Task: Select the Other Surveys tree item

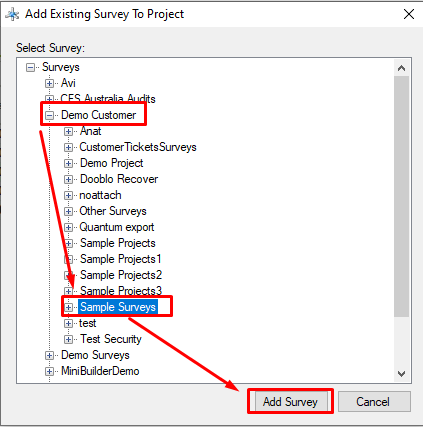Action: 113,211
